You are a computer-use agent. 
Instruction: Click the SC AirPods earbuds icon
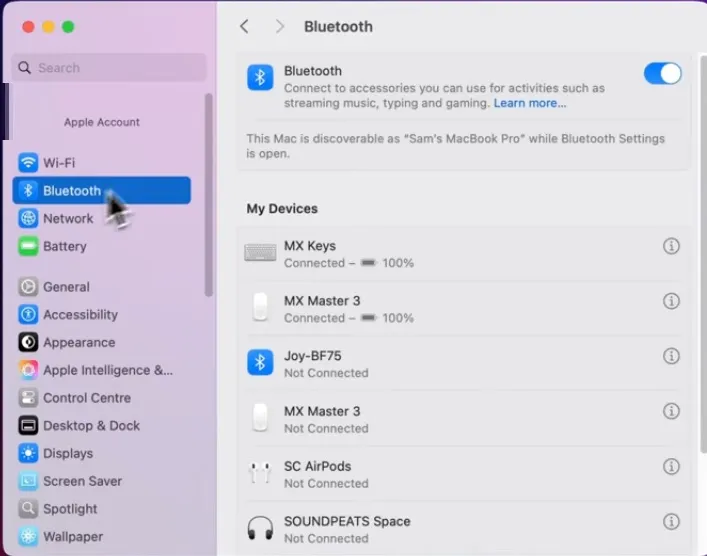pyautogui.click(x=260, y=473)
